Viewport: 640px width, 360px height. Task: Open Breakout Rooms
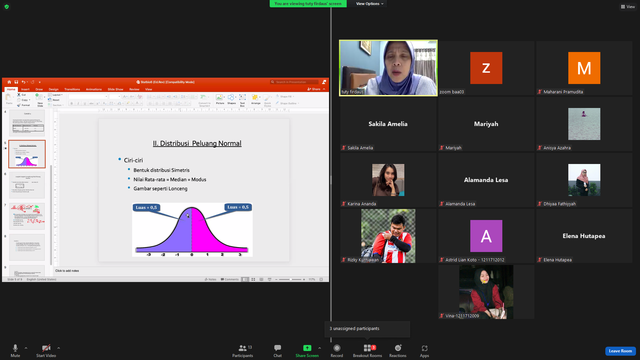tap(367, 350)
